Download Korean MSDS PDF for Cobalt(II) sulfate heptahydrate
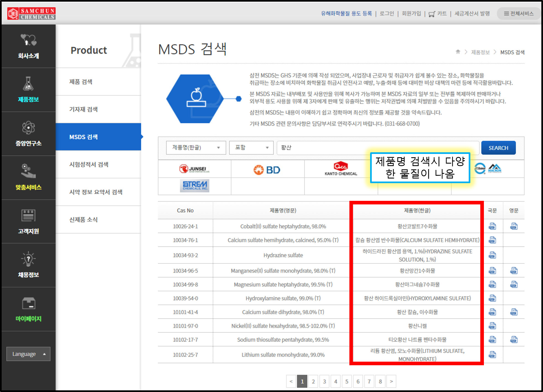 coord(492,226)
